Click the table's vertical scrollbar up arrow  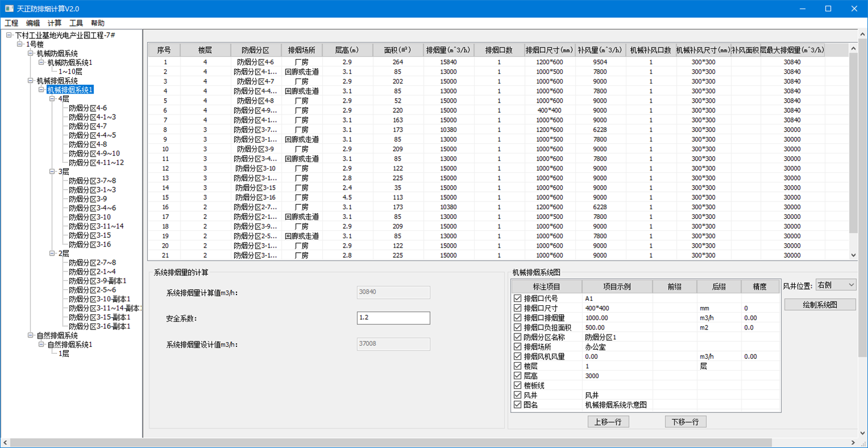(x=853, y=49)
